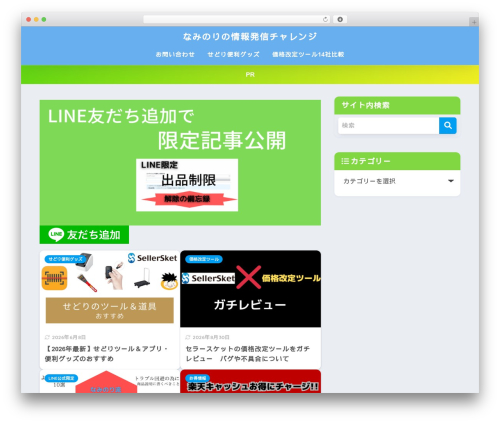Click the 価格改定ツール category badge
Image resolution: width=500 pixels, height=423 pixels.
(x=204, y=259)
